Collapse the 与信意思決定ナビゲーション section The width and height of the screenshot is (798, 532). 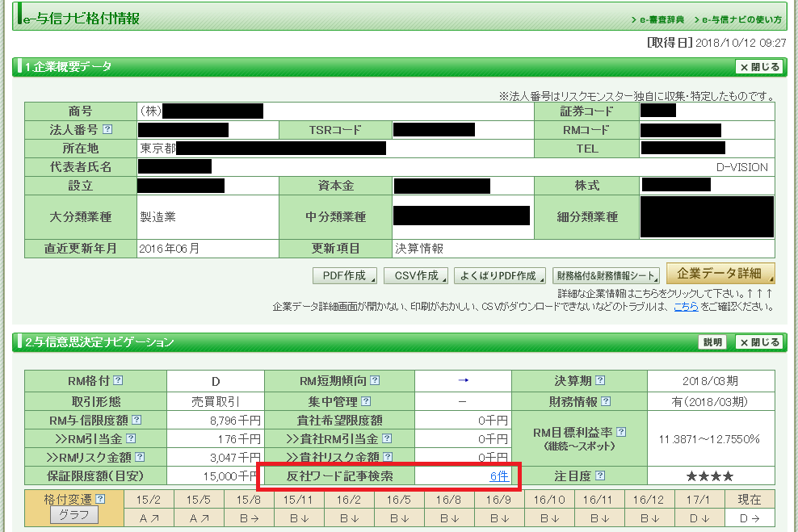pos(758,342)
